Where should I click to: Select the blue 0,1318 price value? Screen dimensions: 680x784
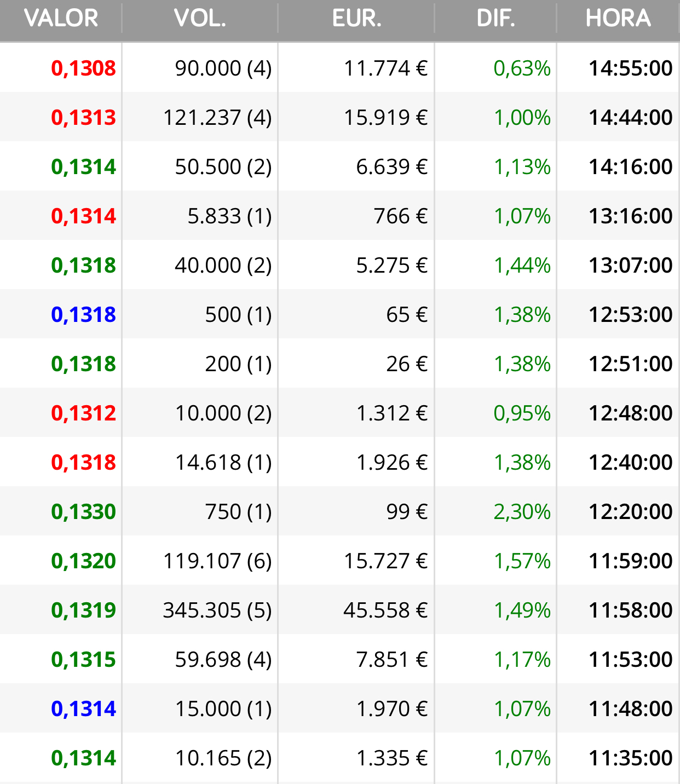pos(83,315)
